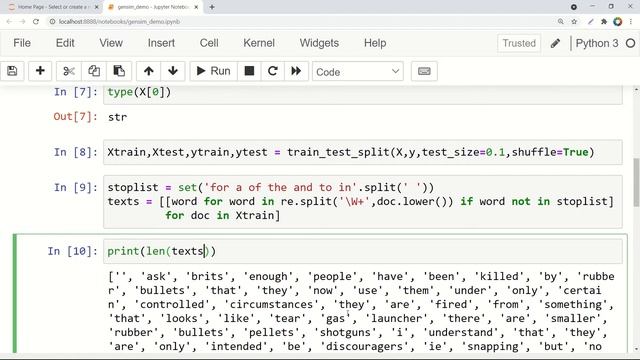Click the recording dot icon in title bar
Viewport: 640px width, 360px height.
[574, 7]
